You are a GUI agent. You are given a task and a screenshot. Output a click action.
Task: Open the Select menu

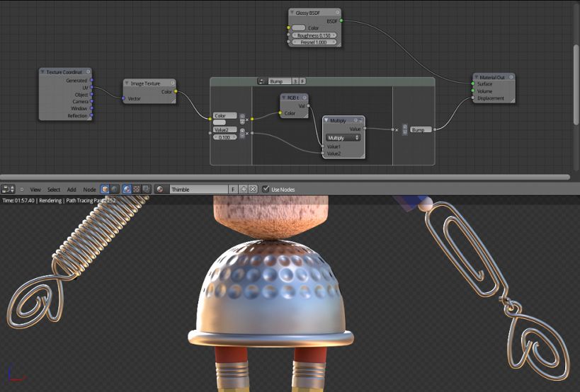click(54, 190)
